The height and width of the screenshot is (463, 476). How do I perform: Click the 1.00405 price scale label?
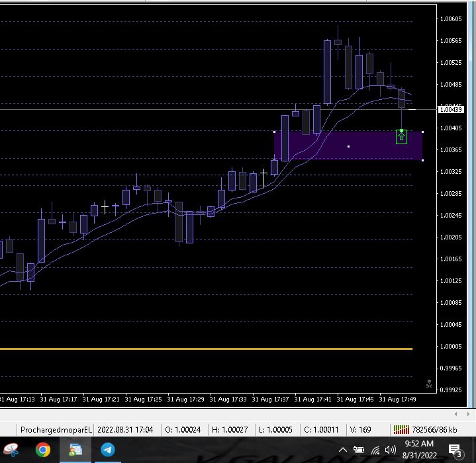(451, 128)
